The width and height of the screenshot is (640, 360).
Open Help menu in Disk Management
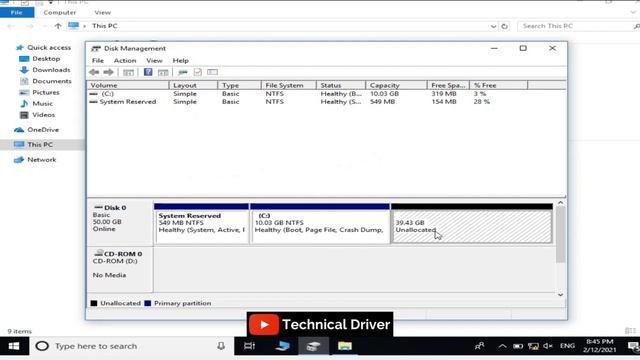coord(180,60)
